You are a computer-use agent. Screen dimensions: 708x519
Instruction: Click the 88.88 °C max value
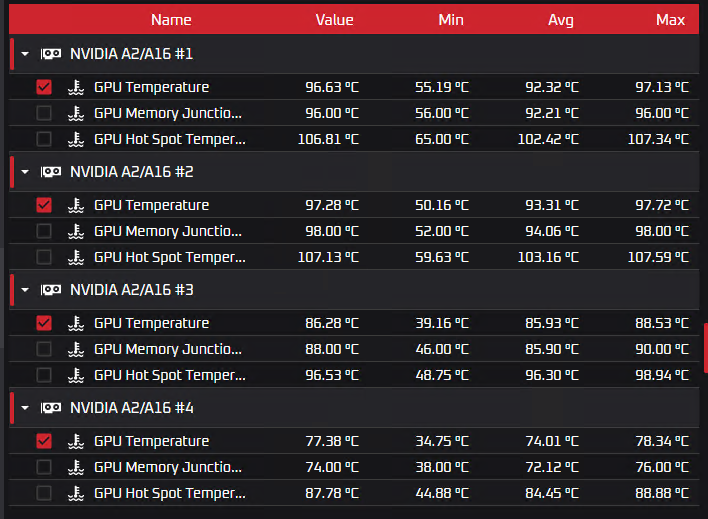pos(662,493)
